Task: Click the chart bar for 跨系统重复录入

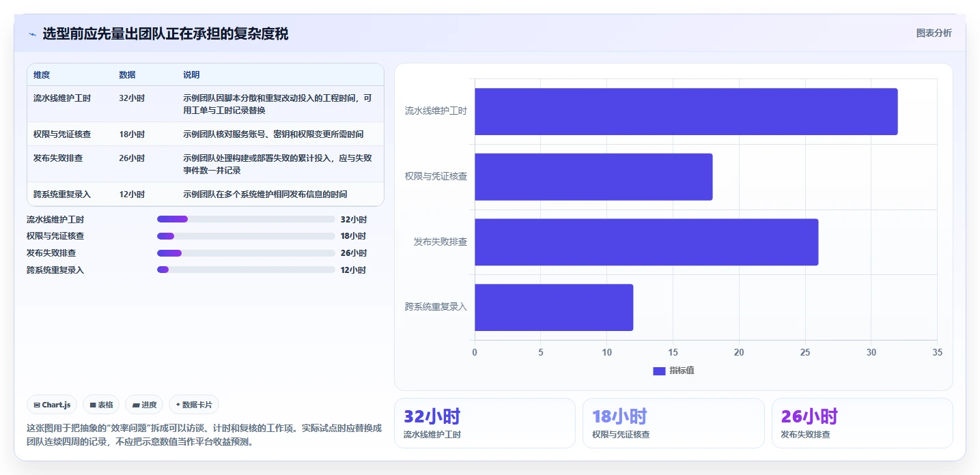Action: click(x=554, y=307)
